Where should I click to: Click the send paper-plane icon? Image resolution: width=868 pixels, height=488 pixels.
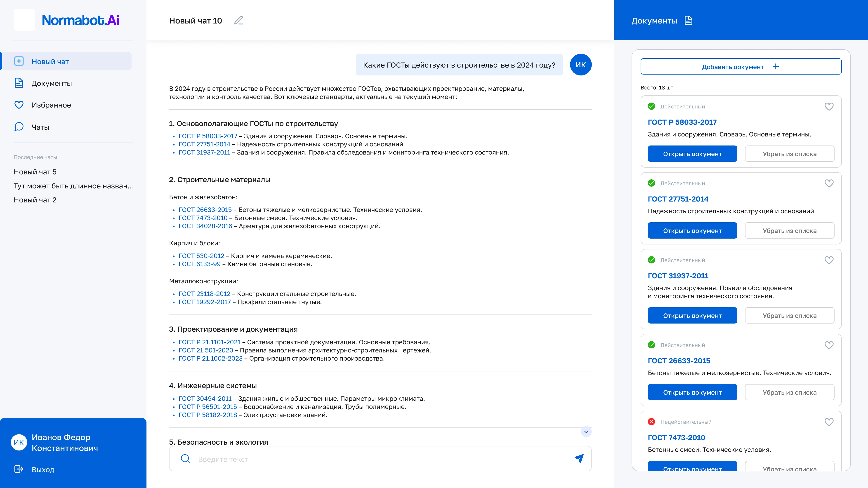pos(579,458)
